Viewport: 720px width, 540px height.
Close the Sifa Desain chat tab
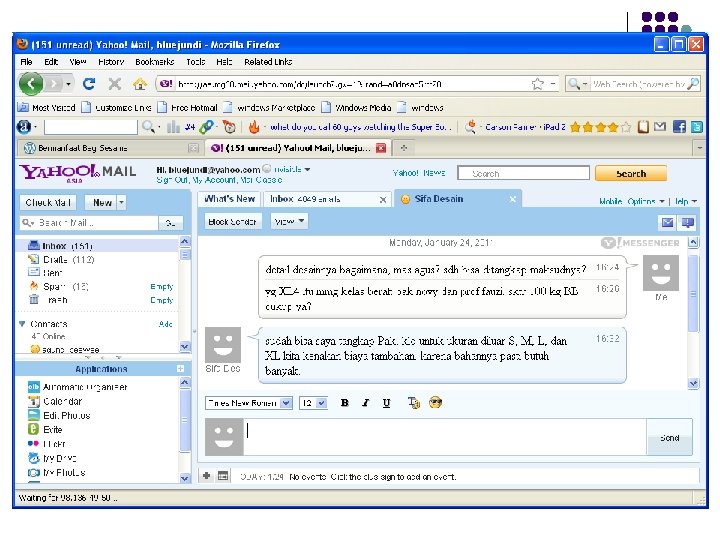(x=512, y=199)
